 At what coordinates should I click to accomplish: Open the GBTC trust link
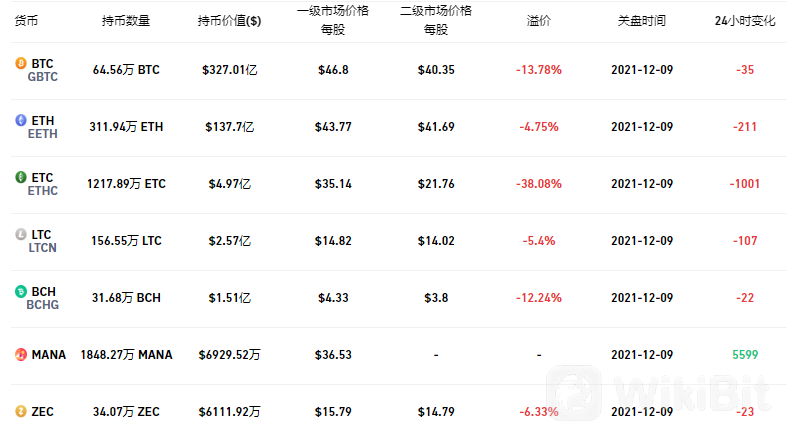pyautogui.click(x=43, y=77)
